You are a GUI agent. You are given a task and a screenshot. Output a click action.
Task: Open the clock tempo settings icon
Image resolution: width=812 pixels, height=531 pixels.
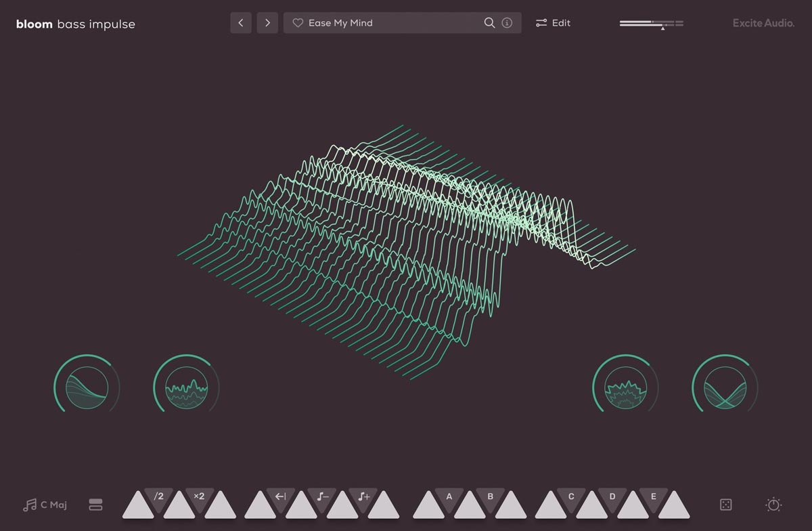click(x=772, y=505)
